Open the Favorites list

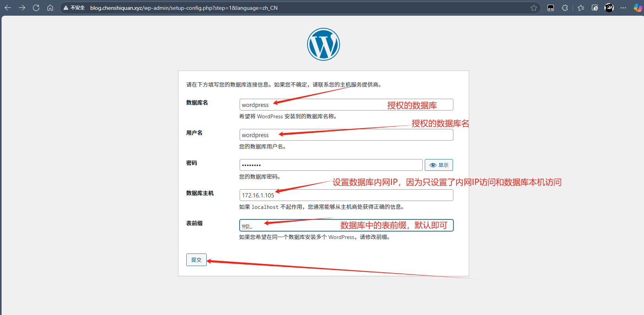(581, 8)
